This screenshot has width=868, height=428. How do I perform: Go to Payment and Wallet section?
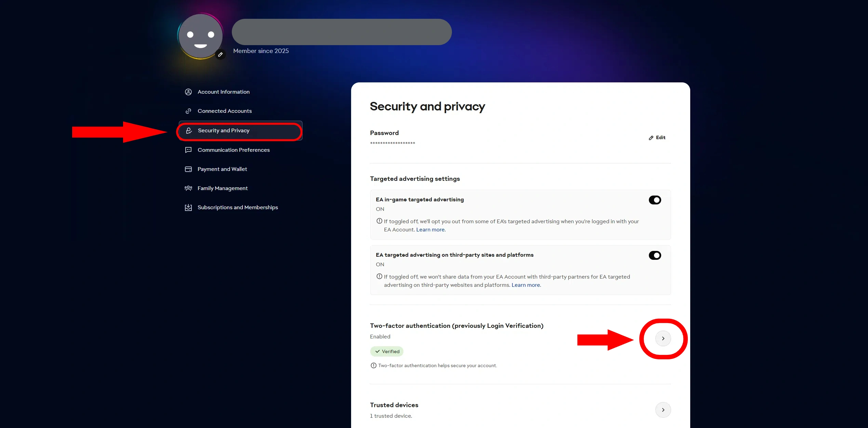coord(222,169)
